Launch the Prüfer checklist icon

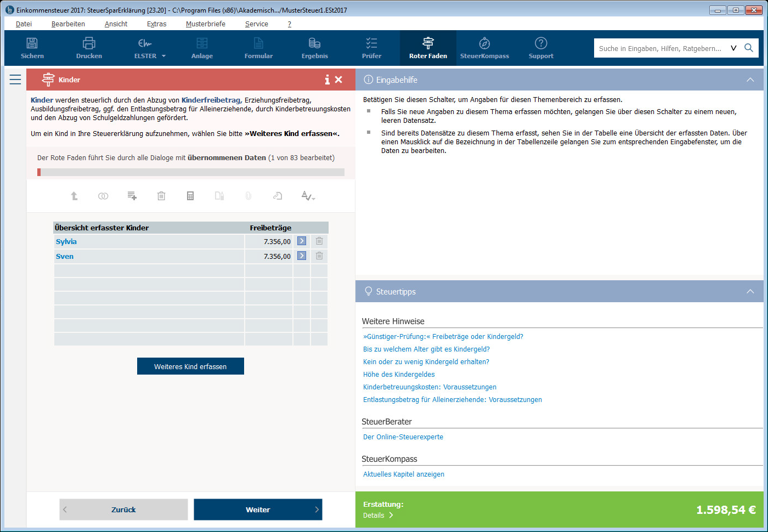(371, 43)
